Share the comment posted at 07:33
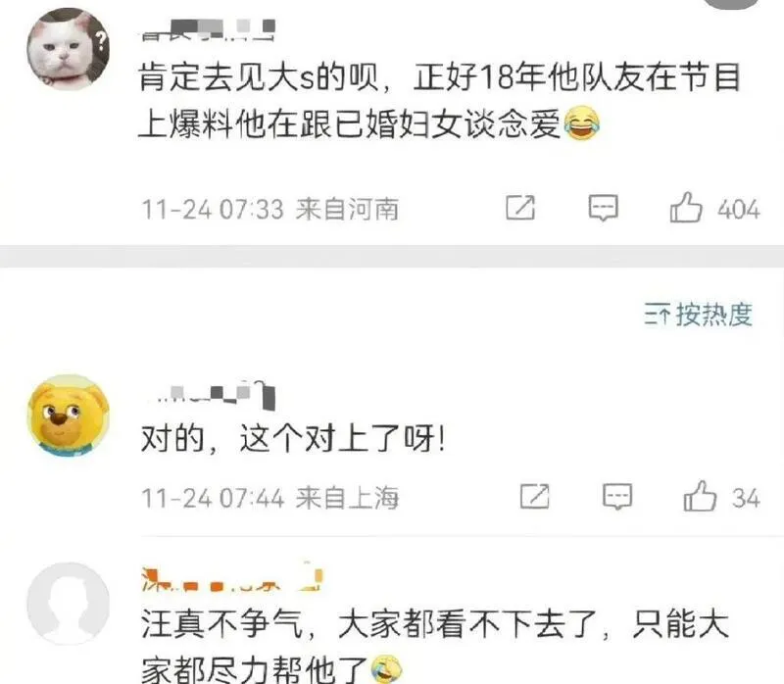The width and height of the screenshot is (784, 684). click(x=520, y=208)
